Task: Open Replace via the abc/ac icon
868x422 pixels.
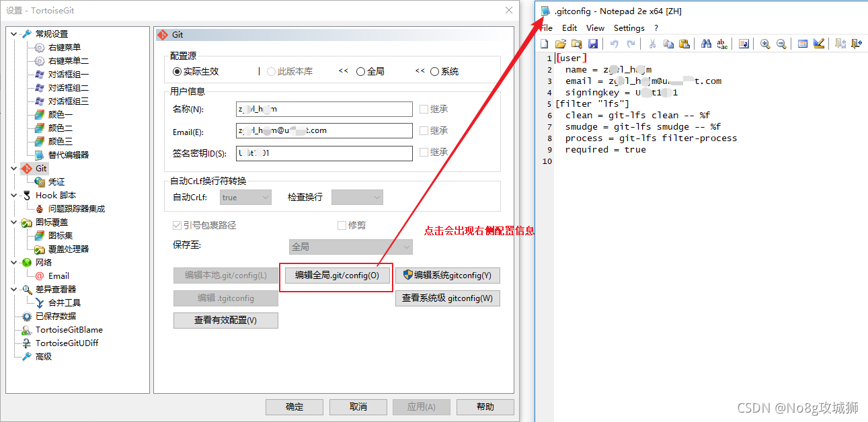Action: tap(722, 44)
